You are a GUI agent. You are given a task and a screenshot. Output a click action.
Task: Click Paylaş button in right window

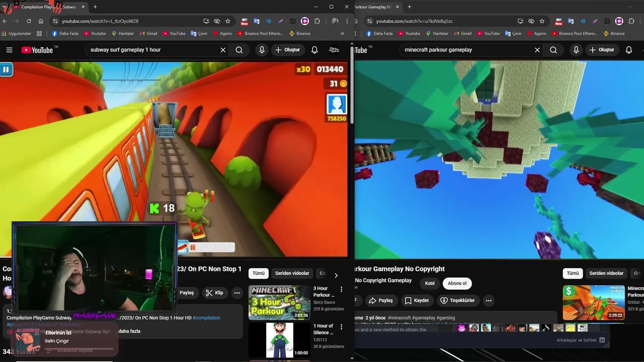click(380, 301)
